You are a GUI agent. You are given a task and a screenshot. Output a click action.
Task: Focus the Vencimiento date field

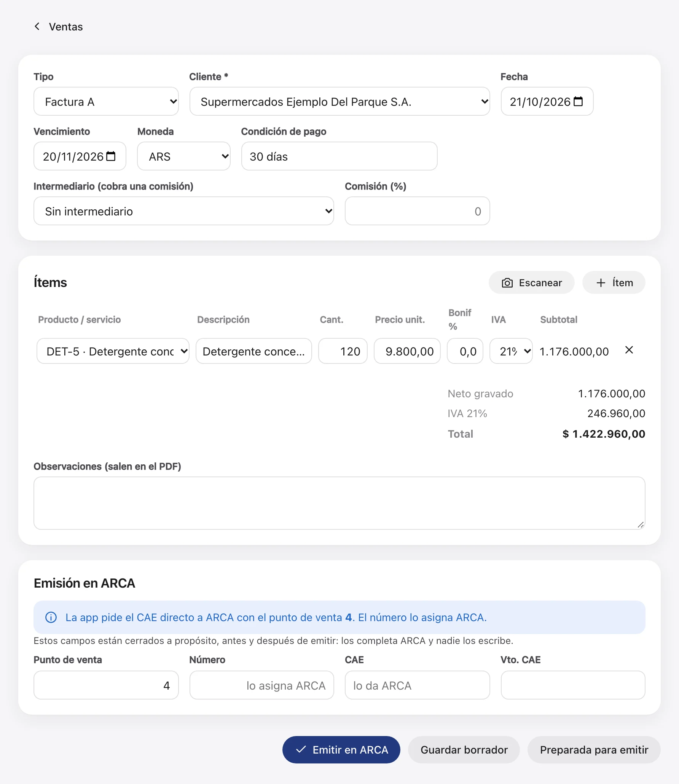[x=80, y=156]
